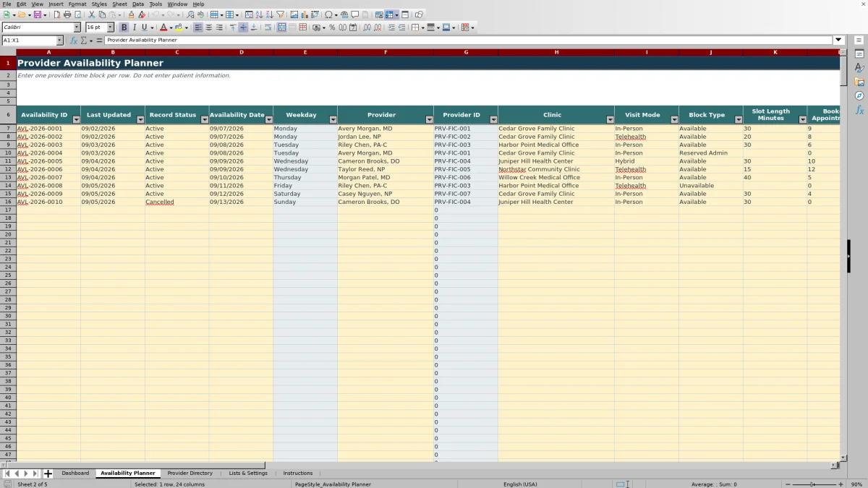Viewport: 868px width, 488px height.
Task: Click Insert Comment icon
Action: [x=354, y=14]
